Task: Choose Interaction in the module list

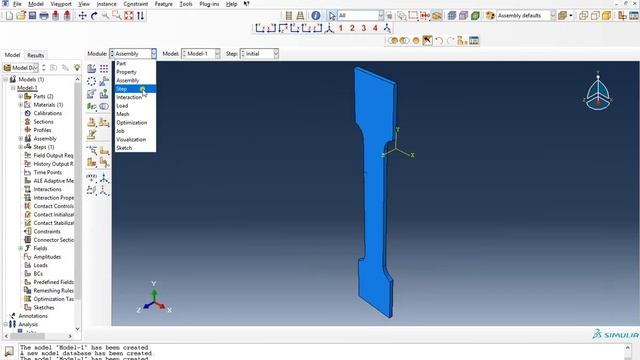Action: click(135, 97)
